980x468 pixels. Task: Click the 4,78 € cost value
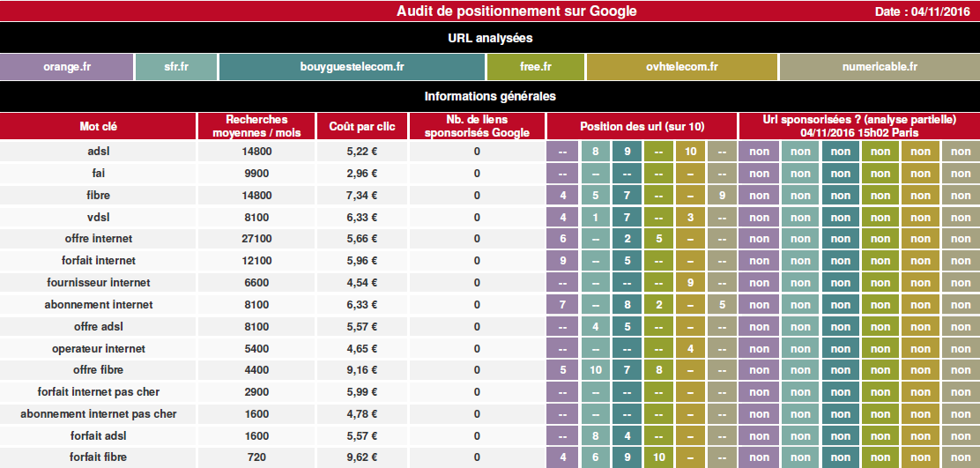(362, 413)
